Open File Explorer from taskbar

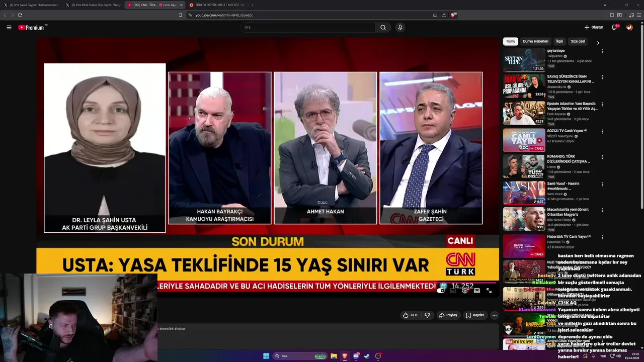tap(334, 356)
